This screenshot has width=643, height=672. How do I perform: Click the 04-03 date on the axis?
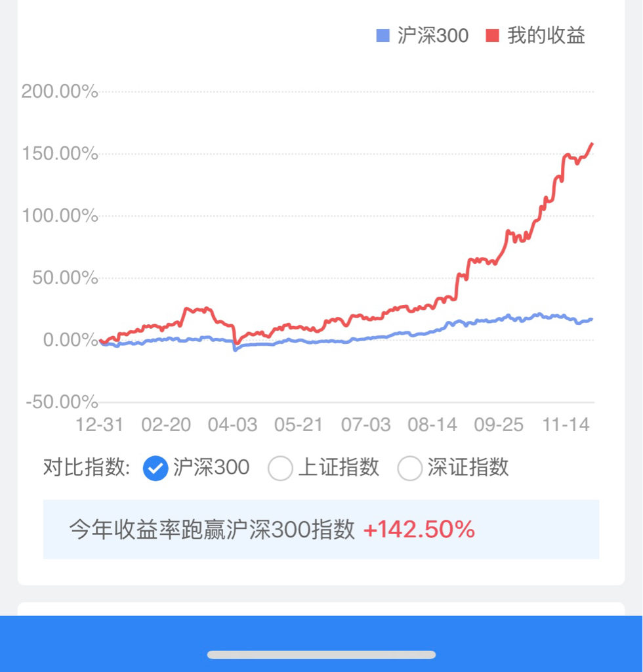tap(233, 425)
